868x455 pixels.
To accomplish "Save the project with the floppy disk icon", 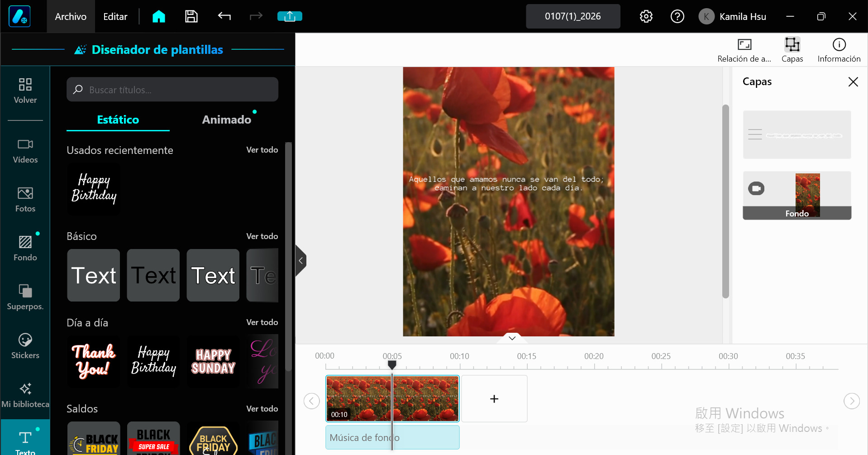I will tap(191, 17).
